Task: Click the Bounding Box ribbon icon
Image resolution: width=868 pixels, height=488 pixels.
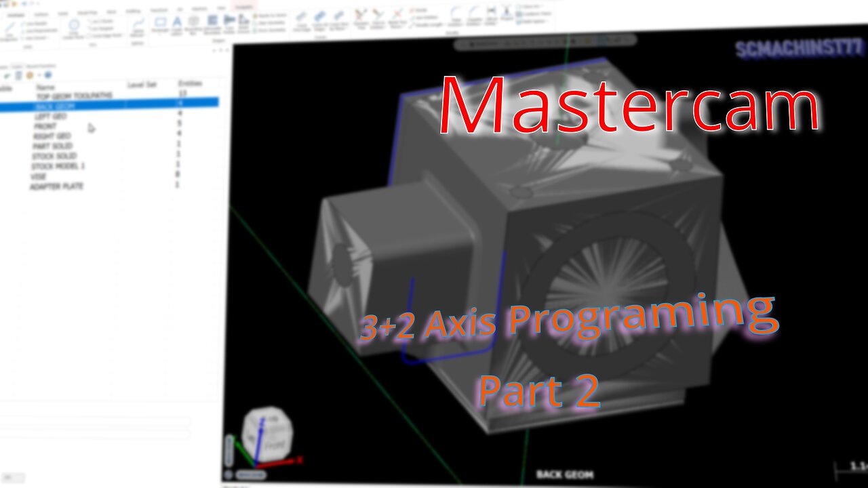Action: (x=194, y=24)
